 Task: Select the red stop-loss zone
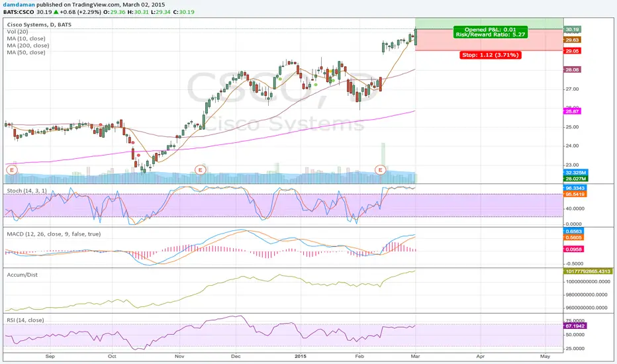coord(489,40)
